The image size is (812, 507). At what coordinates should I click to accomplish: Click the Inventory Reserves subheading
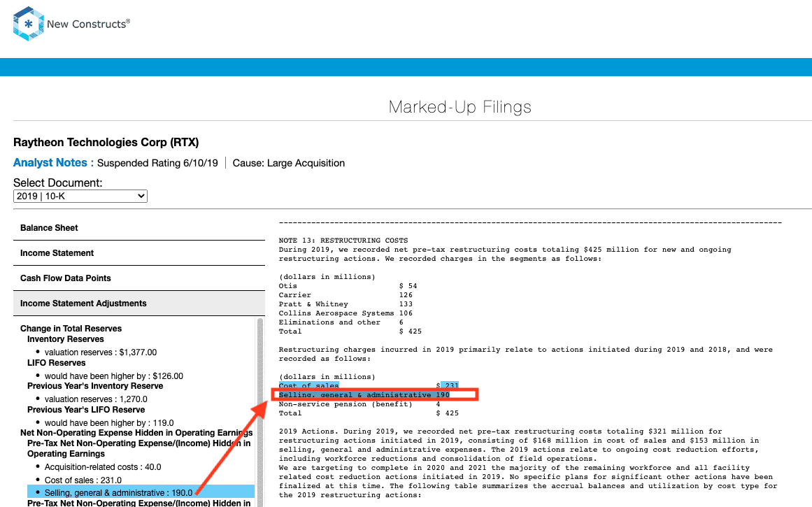pos(66,339)
